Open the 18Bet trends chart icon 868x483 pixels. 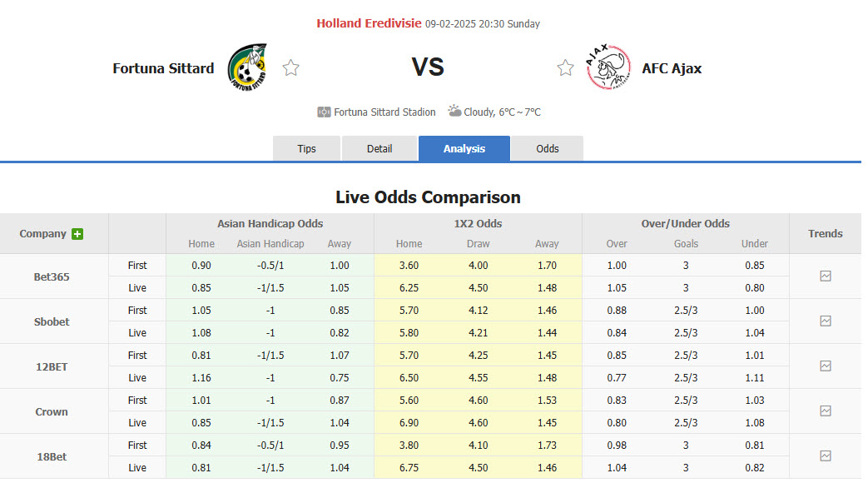(825, 456)
